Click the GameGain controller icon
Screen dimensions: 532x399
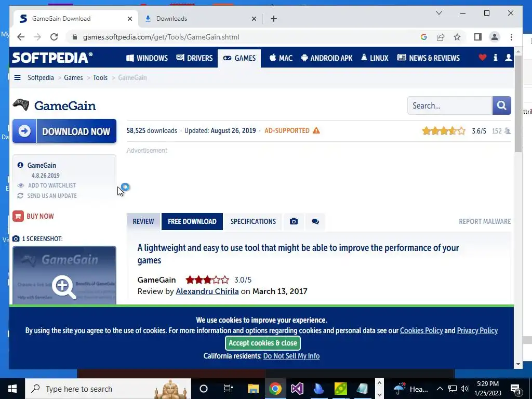(21, 105)
